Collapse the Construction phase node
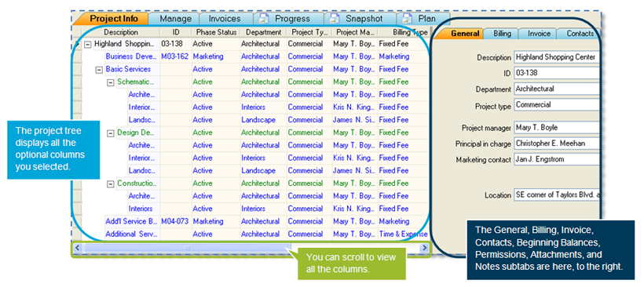644x287 pixels. [x=110, y=184]
